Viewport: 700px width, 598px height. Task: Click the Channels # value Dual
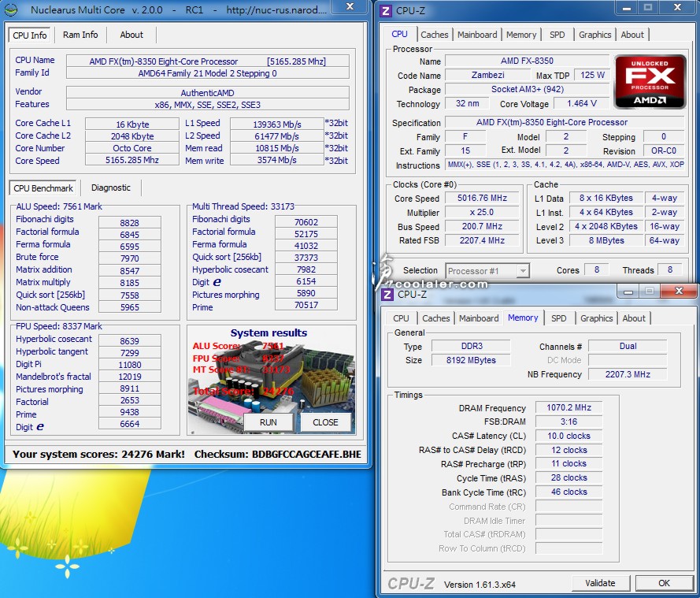[628, 346]
